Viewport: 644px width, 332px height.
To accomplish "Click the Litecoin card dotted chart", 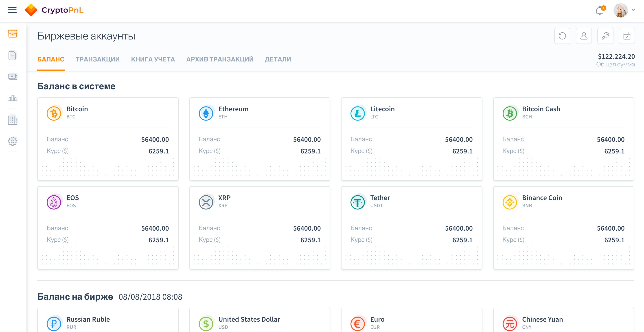I will [412, 167].
